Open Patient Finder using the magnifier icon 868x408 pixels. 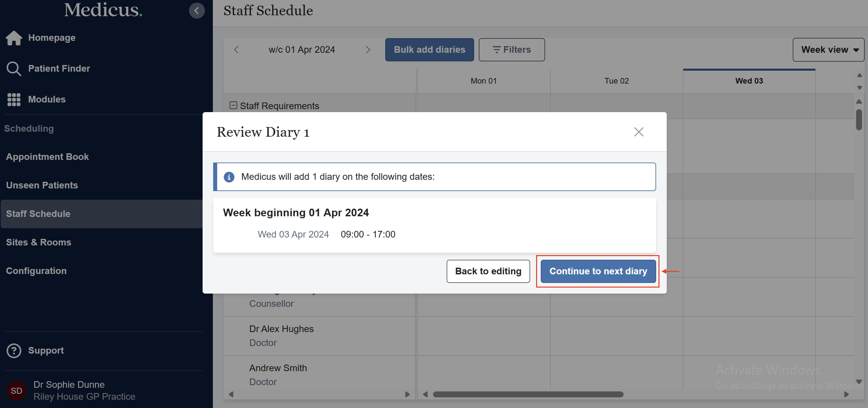(14, 68)
